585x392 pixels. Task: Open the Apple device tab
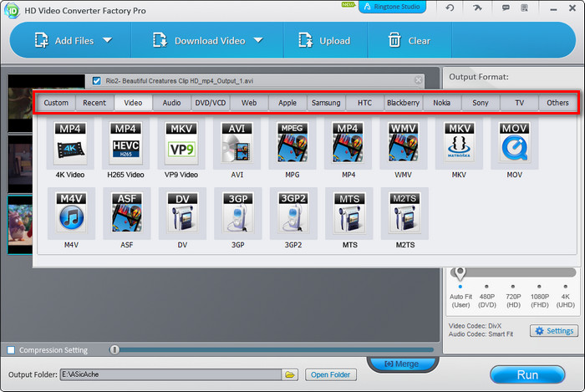(287, 103)
